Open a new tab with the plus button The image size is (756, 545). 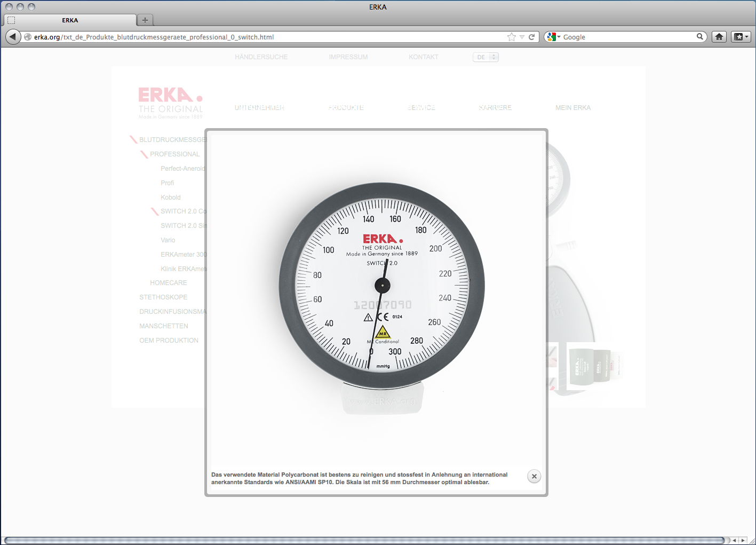(x=145, y=20)
